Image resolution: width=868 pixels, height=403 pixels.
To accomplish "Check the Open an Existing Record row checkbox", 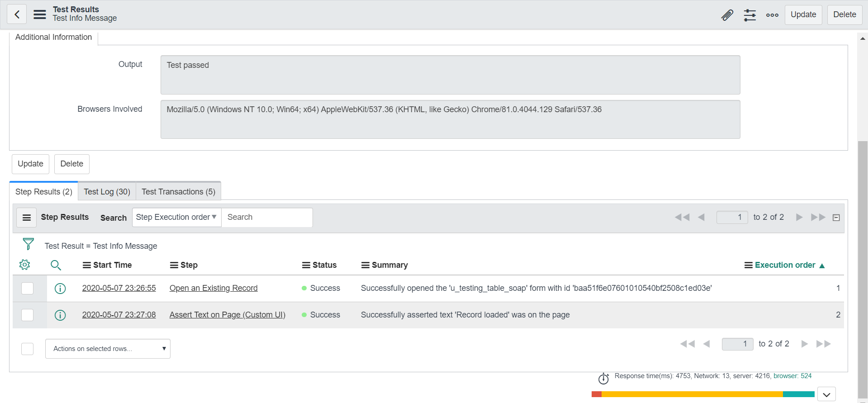I will pyautogui.click(x=28, y=288).
